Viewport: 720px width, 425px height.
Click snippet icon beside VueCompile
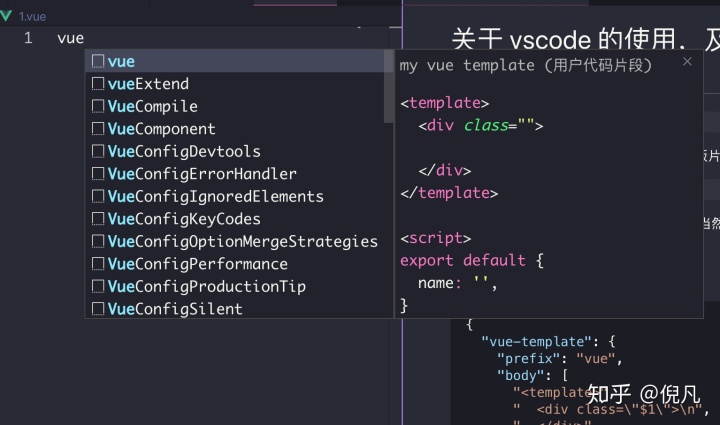[x=98, y=106]
